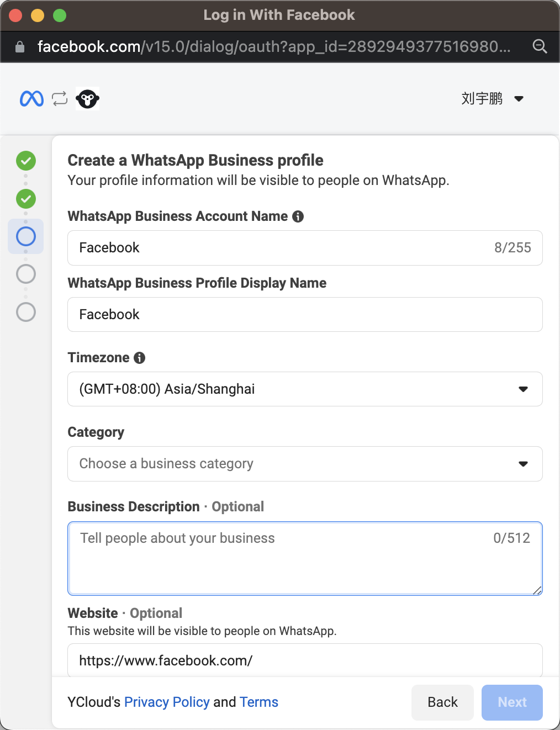Expand the Choose a business category dropdown
560x730 pixels.
[305, 464]
